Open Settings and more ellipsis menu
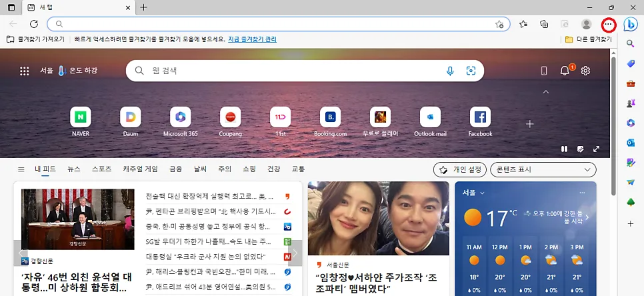This screenshot has width=644, height=296. 608,25
